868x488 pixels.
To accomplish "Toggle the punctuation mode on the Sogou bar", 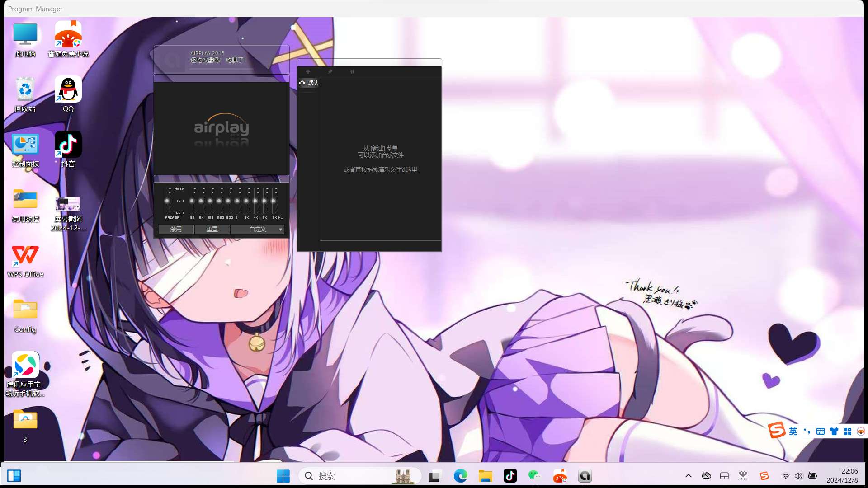I will tap(807, 432).
